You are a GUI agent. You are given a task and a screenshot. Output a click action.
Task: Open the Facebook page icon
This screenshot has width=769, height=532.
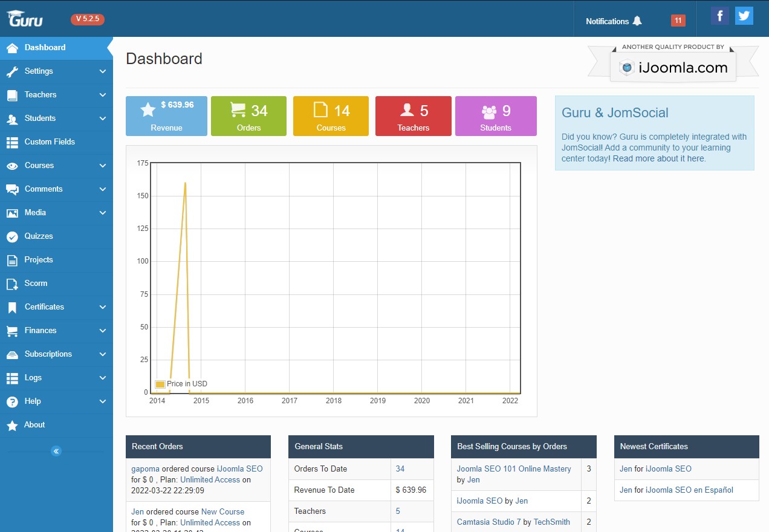719,16
